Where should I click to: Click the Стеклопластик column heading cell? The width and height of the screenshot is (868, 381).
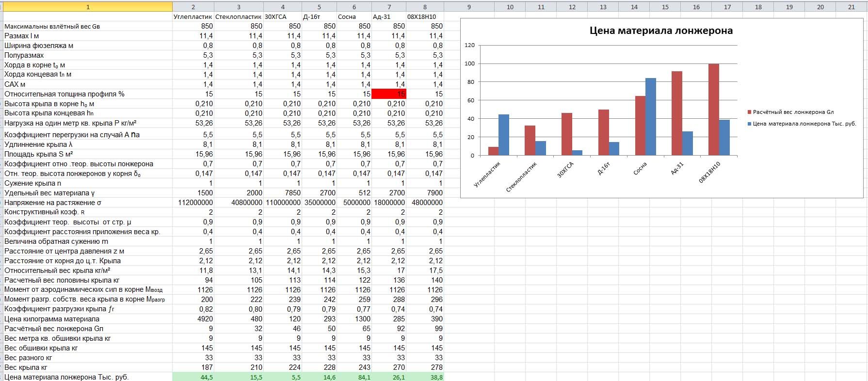239,16
